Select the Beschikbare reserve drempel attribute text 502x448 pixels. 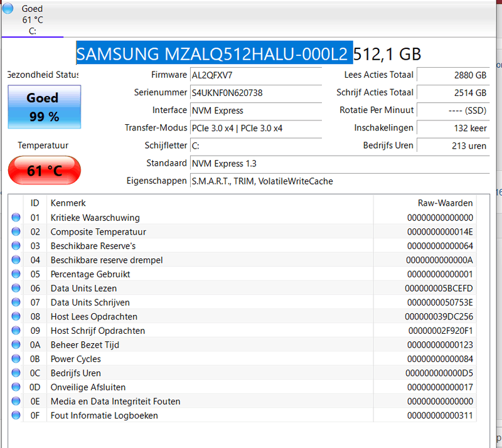107,260
